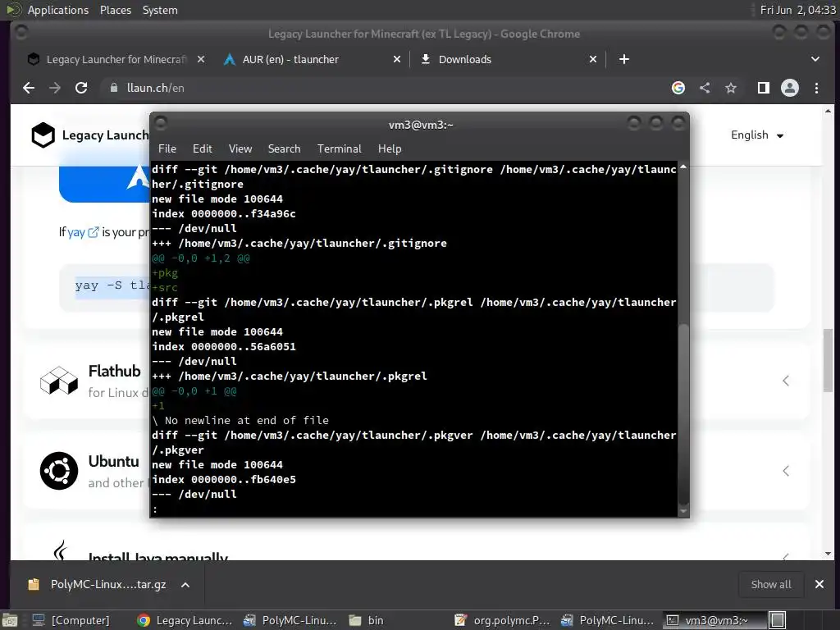The width and height of the screenshot is (840, 630).
Task: Open the Places menu
Action: (115, 10)
